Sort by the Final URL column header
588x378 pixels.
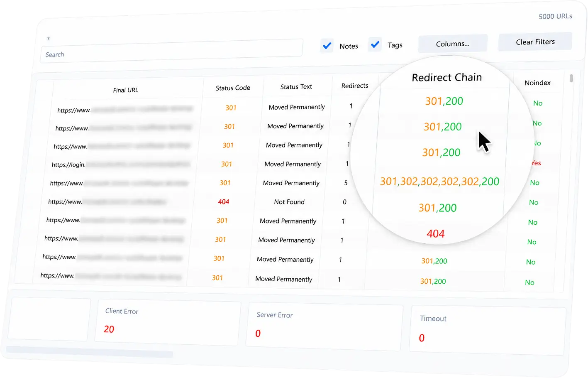point(126,90)
